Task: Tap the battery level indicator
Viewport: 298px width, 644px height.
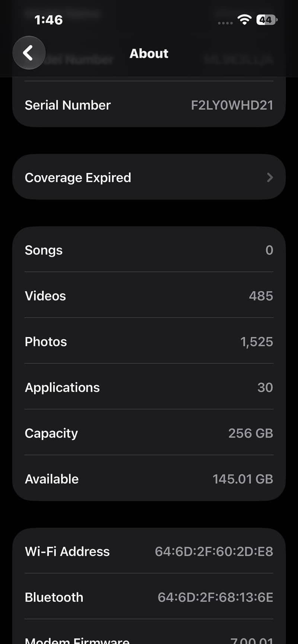Action: (x=267, y=20)
